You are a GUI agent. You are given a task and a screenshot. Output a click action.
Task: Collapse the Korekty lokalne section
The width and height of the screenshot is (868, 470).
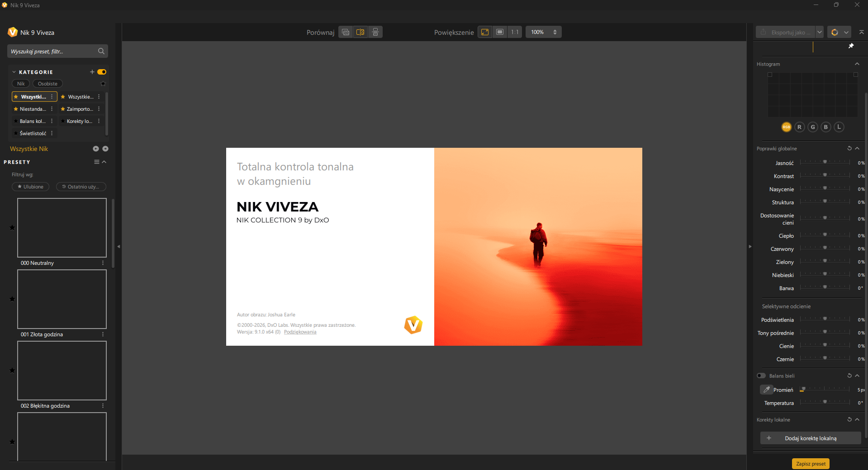click(x=857, y=419)
